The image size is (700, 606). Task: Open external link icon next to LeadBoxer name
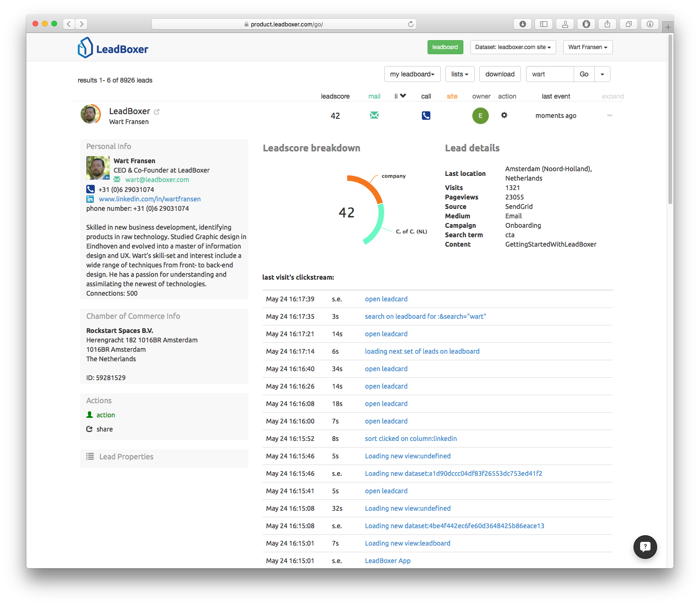(x=156, y=112)
